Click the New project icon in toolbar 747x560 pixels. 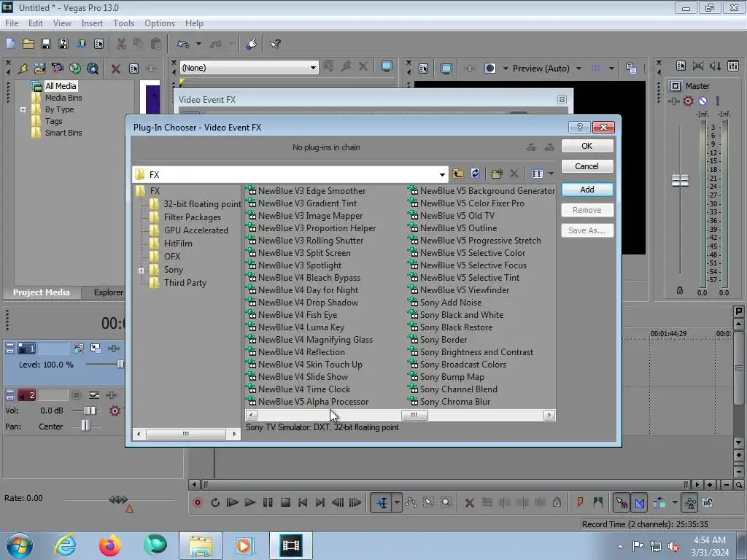click(10, 44)
